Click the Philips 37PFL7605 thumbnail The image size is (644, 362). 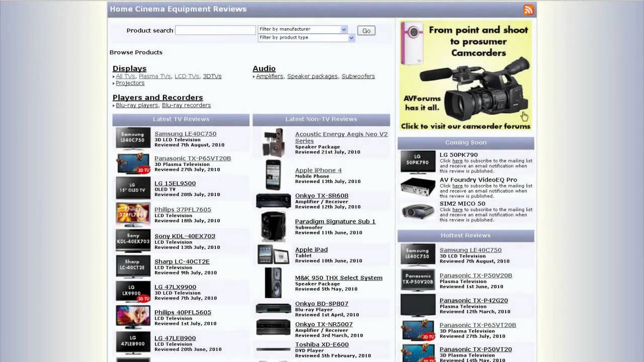click(x=133, y=214)
